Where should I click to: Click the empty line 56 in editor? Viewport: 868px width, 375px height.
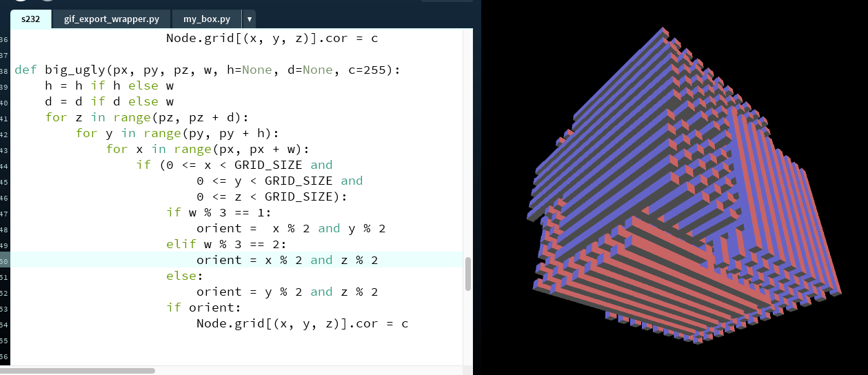(x=207, y=356)
